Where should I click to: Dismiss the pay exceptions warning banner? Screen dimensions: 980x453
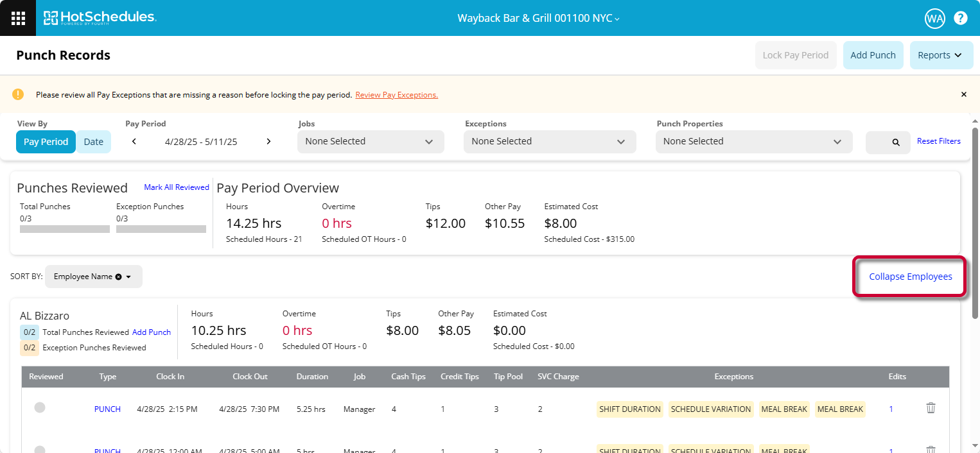963,94
